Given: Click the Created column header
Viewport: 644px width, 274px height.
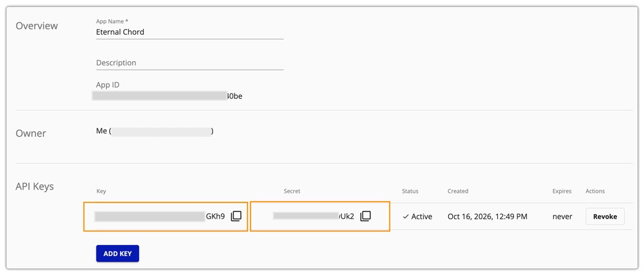Looking at the screenshot, I should point(458,191).
